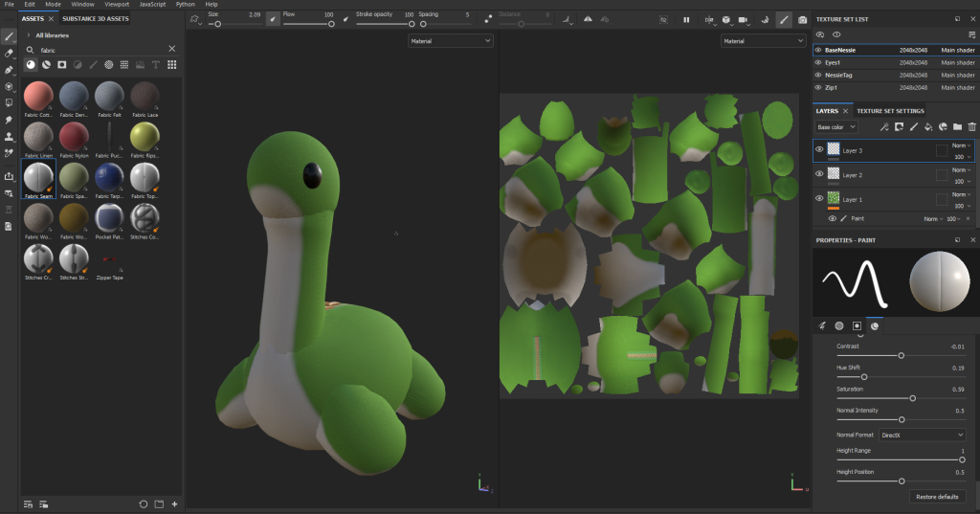The image size is (980, 514).
Task: Open the Base color channel dropdown
Action: pos(836,126)
